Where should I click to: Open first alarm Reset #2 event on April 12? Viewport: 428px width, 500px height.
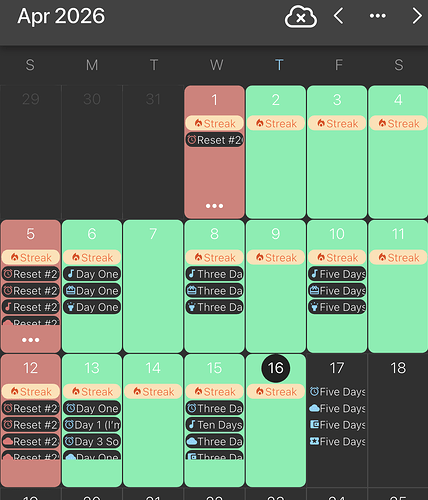pos(31,408)
